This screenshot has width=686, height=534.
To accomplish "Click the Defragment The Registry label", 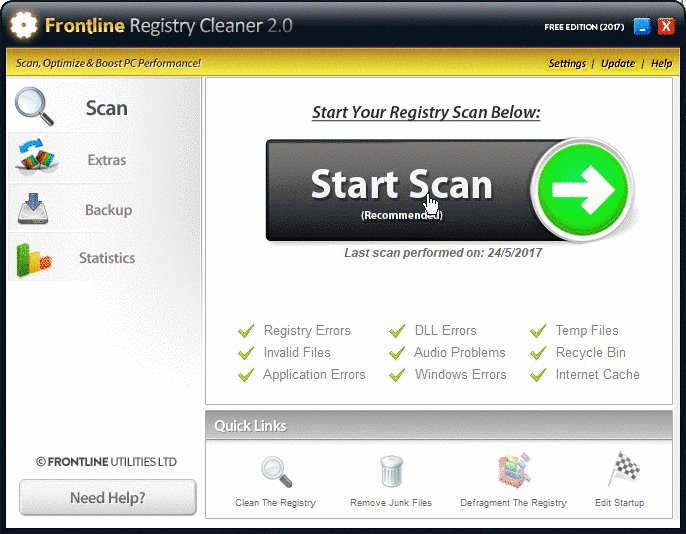I will [x=513, y=503].
